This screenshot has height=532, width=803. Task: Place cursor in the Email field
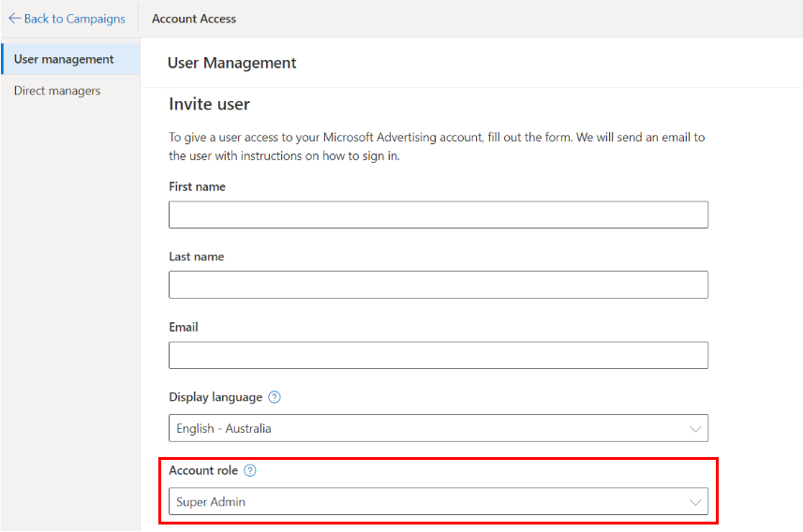[438, 355]
